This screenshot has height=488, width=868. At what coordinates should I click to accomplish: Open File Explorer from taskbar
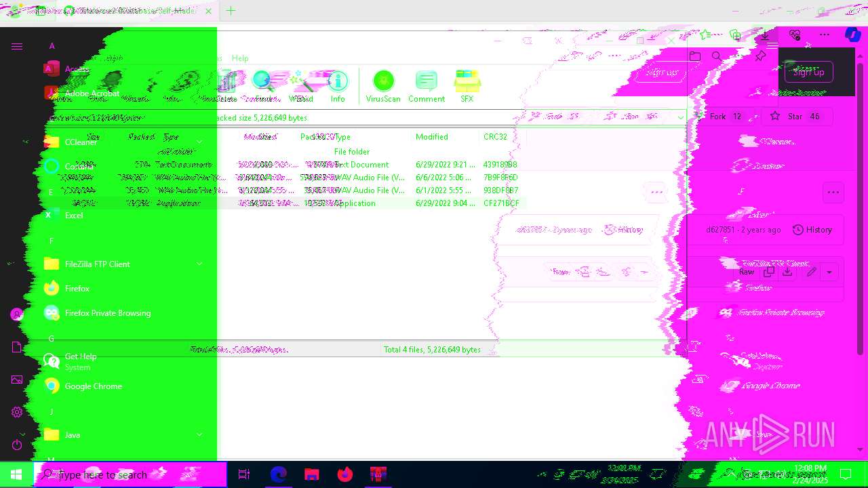click(311, 474)
